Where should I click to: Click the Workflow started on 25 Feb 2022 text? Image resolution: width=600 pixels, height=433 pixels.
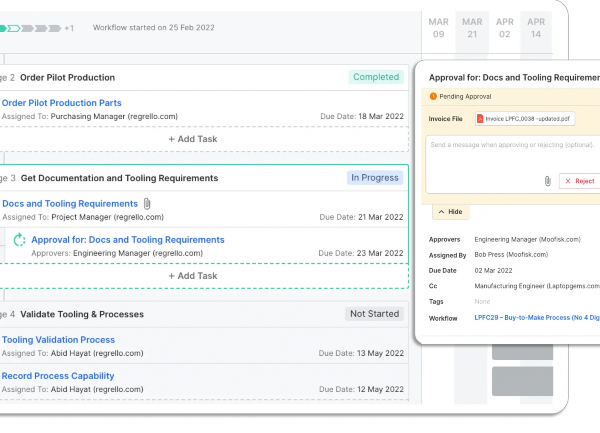click(x=154, y=28)
